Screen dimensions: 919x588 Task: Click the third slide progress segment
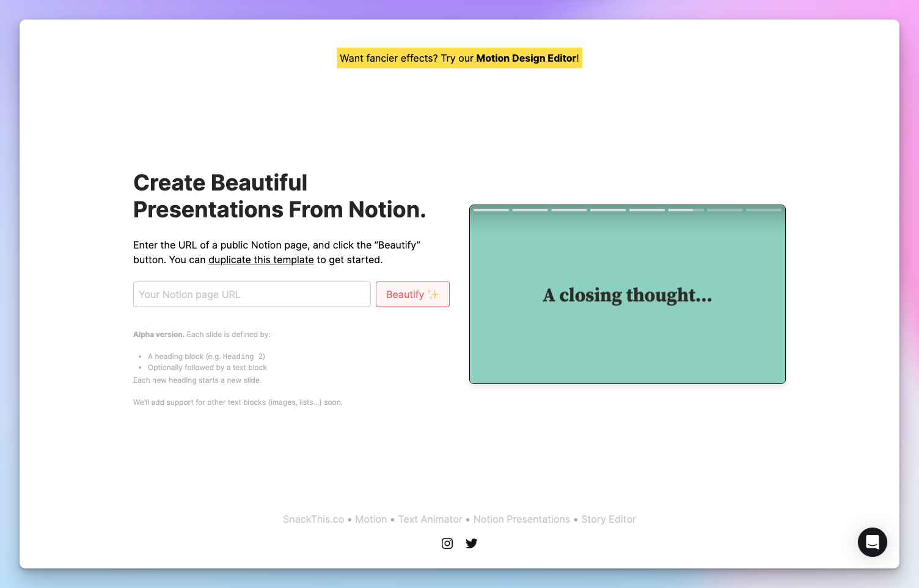[568, 209]
